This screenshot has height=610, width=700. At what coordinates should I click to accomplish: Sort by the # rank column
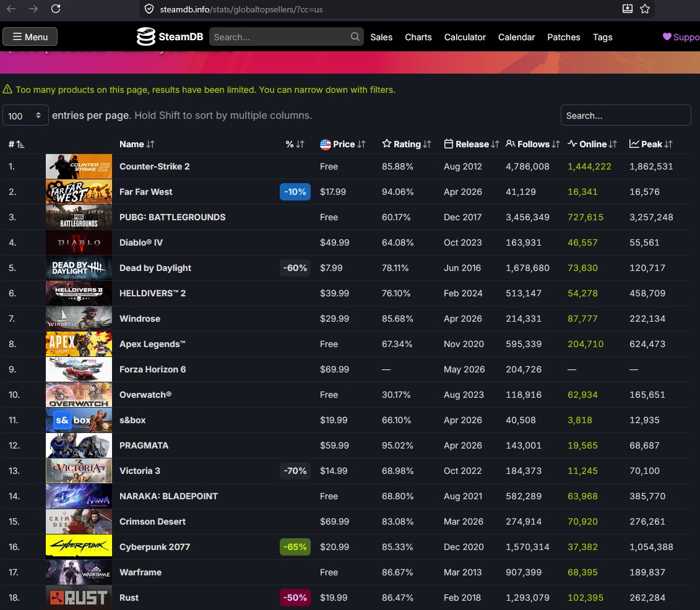[x=16, y=144]
